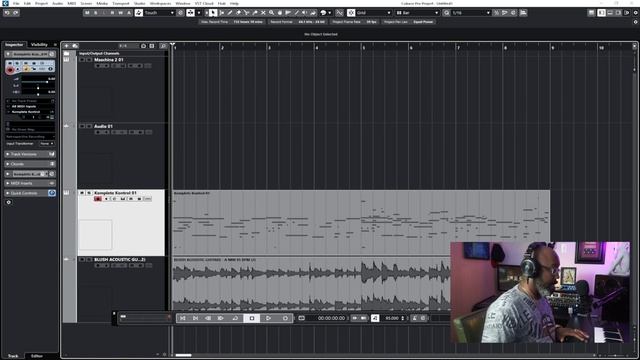This screenshot has width=640, height=360.
Task: Click the transport Record button
Action: (x=285, y=318)
